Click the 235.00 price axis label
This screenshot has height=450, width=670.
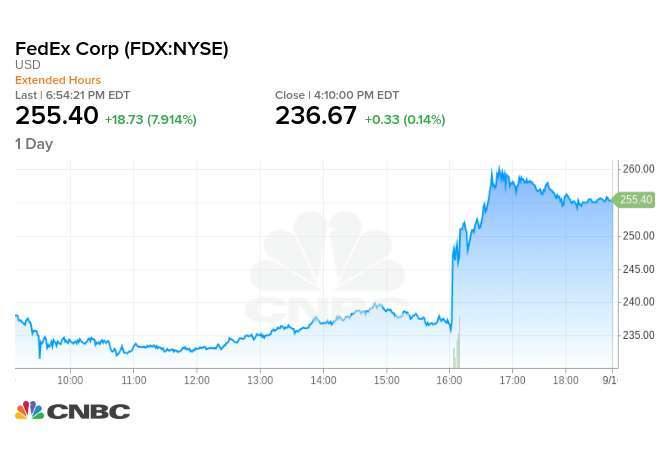click(638, 335)
